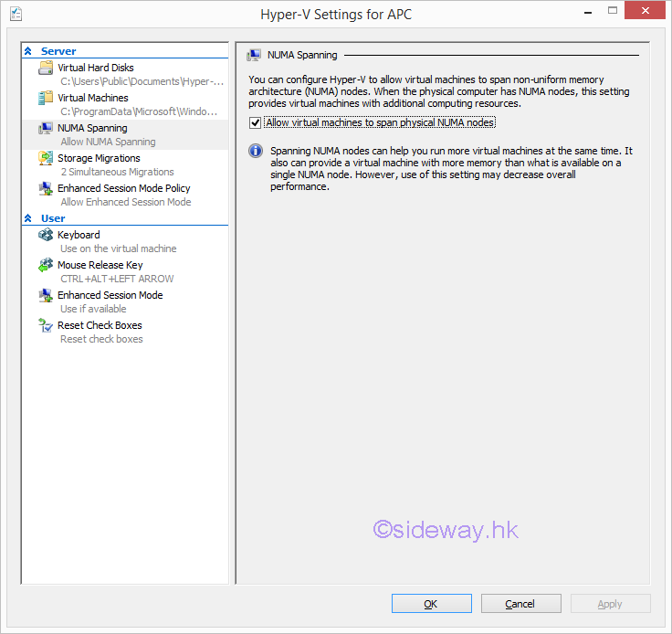Image resolution: width=672 pixels, height=634 pixels.
Task: Open the Virtual Machines settings page
Action: [x=92, y=98]
